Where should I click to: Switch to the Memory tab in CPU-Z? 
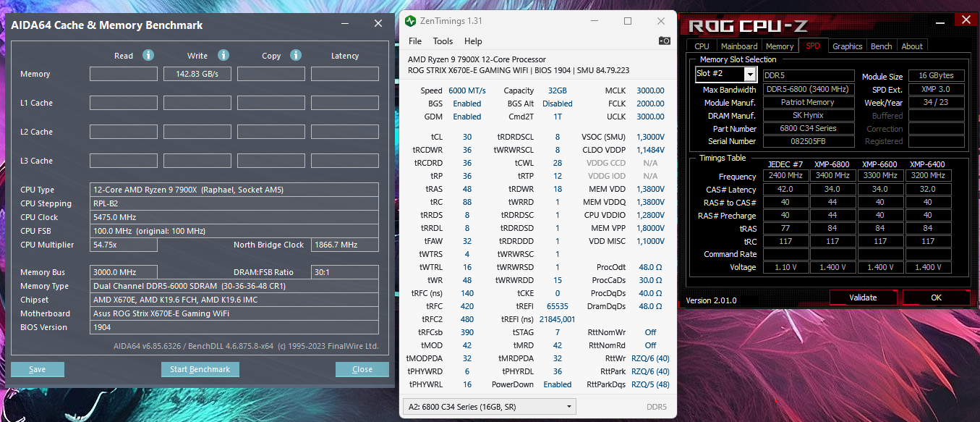click(780, 46)
